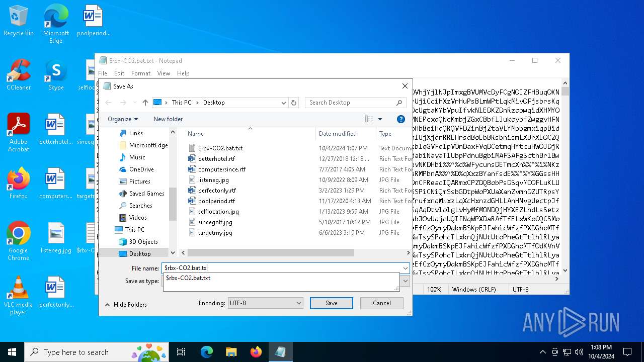Open Edge from the taskbar
Image resolution: width=644 pixels, height=362 pixels.
(x=207, y=352)
